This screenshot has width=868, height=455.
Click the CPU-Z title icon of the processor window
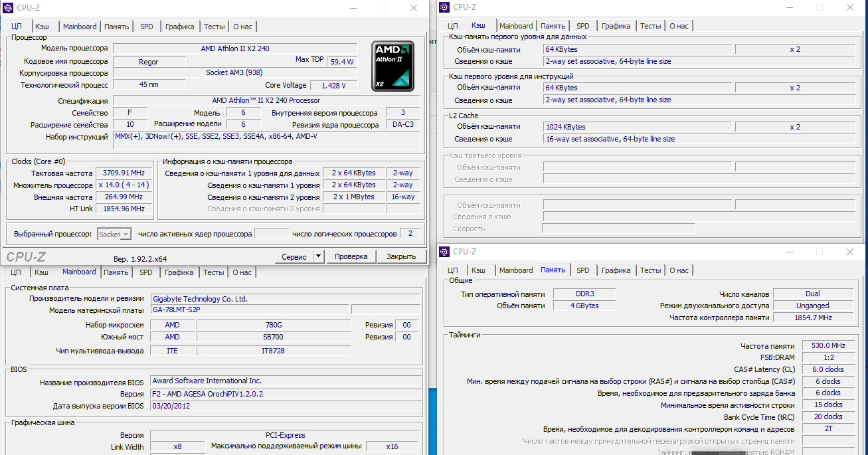(9, 8)
